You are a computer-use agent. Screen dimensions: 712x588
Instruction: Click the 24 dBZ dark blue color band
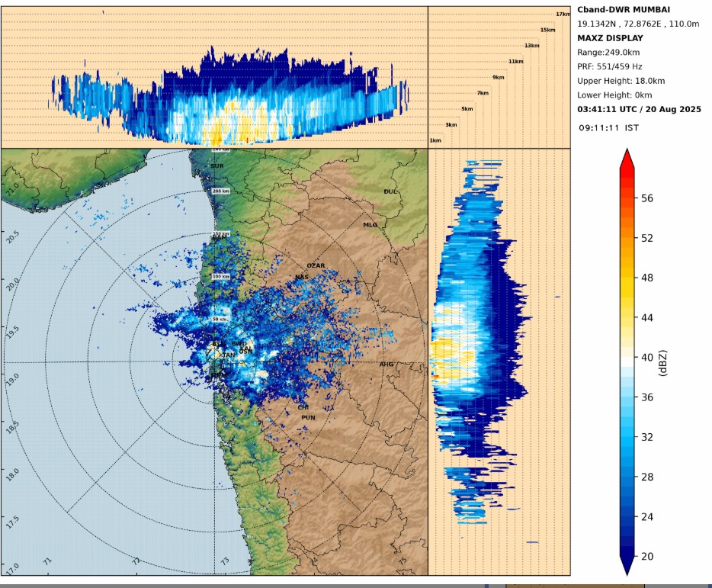pyautogui.click(x=627, y=516)
